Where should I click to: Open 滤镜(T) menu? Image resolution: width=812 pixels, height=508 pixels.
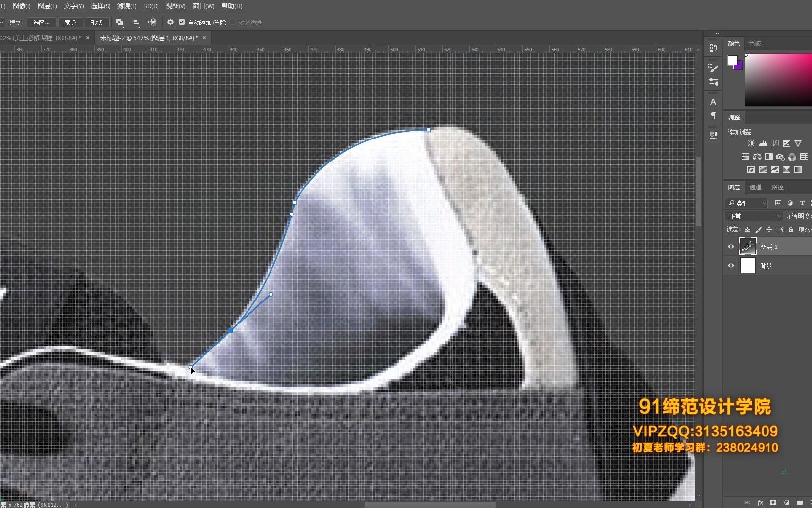(127, 6)
